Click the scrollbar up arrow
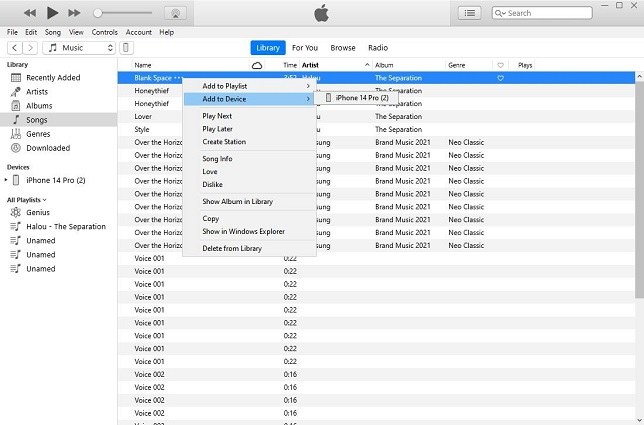 [639, 76]
